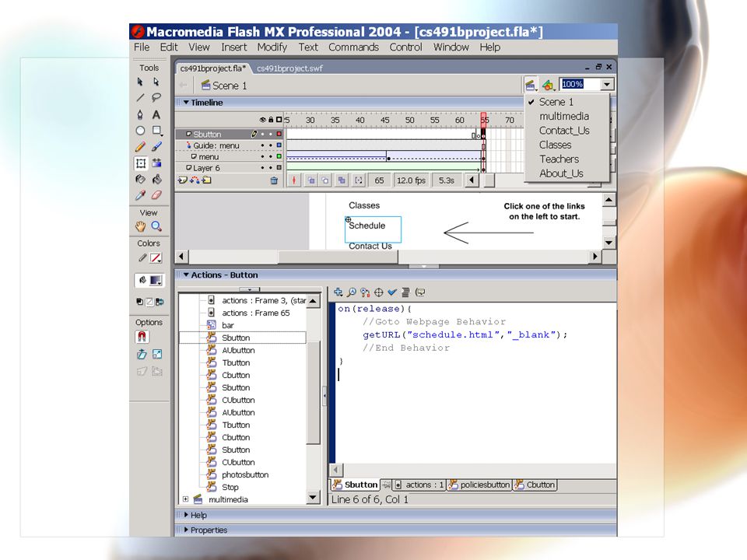Screen dimensions: 747x560
Task: Click the Auto Format icon in Actions
Action: pos(406,292)
